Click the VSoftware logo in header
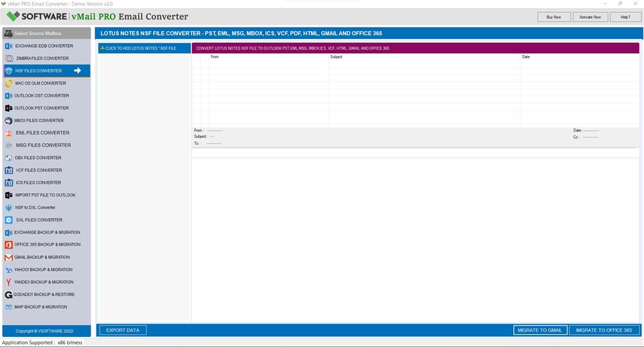Screen dimensions: 644x347 (x=36, y=17)
